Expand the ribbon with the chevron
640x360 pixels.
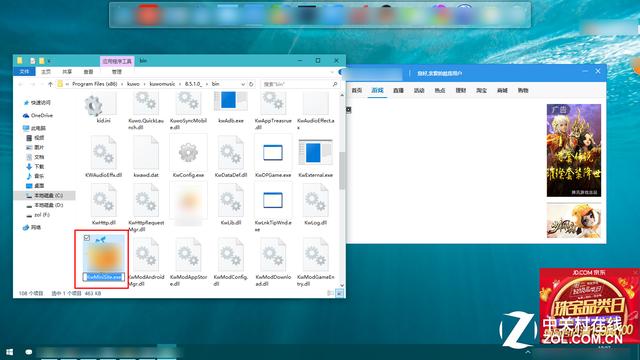332,72
